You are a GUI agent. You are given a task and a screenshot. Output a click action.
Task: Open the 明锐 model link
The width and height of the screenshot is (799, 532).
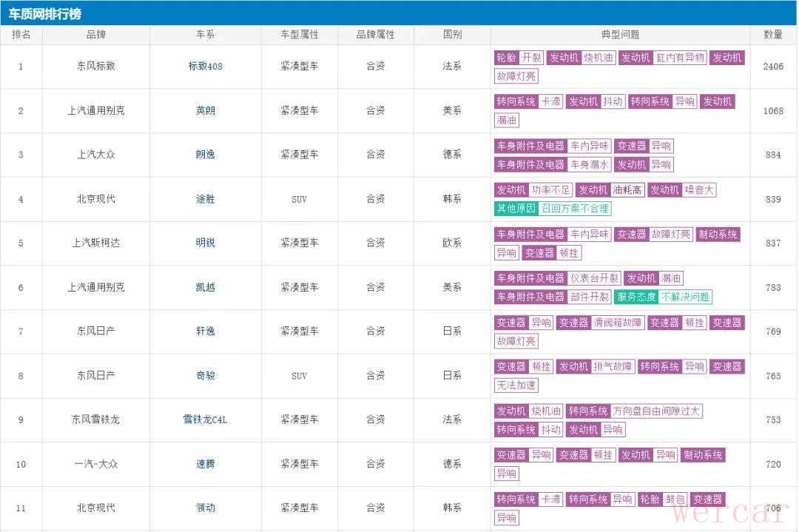205,243
